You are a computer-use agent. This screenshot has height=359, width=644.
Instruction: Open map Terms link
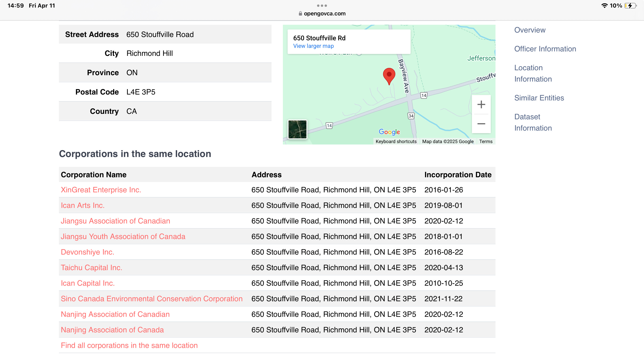tap(486, 141)
